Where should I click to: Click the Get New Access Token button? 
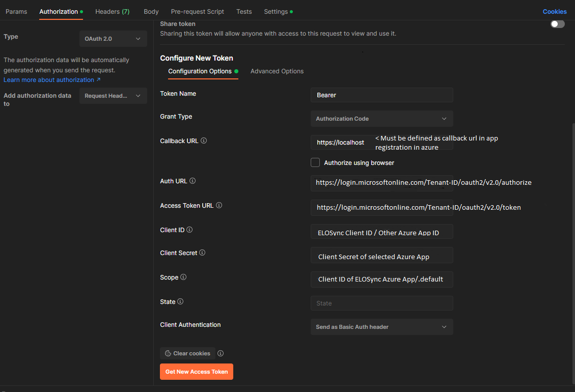pyautogui.click(x=196, y=372)
